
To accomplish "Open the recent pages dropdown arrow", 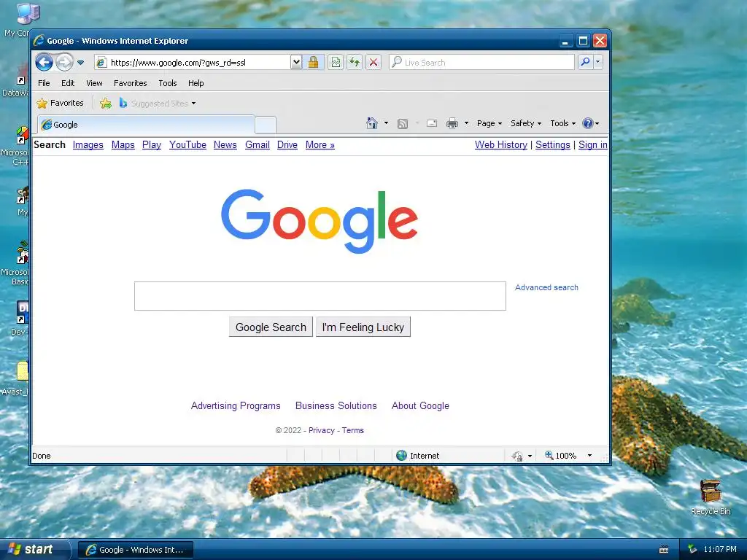I will coord(80,63).
